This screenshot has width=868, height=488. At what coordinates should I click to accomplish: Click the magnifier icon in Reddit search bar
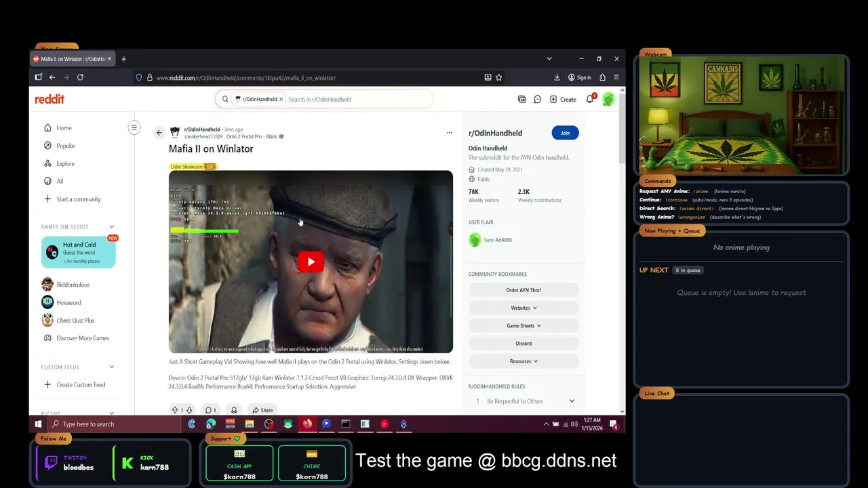coord(225,99)
